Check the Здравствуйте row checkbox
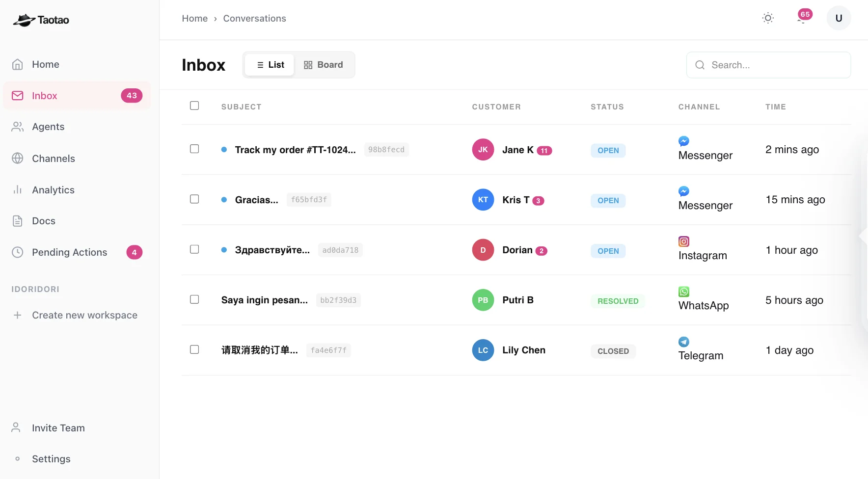868x479 pixels. 194,249
